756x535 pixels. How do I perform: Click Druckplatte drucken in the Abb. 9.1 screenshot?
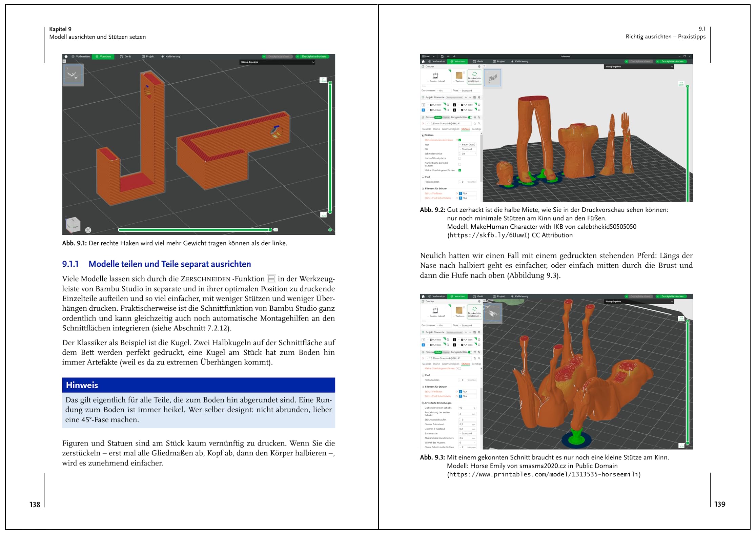[x=312, y=57]
